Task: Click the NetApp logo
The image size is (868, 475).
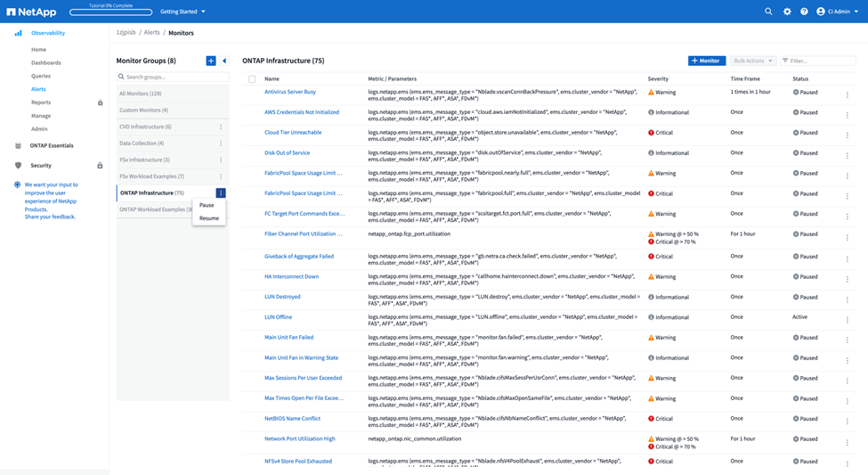Action: (x=31, y=12)
